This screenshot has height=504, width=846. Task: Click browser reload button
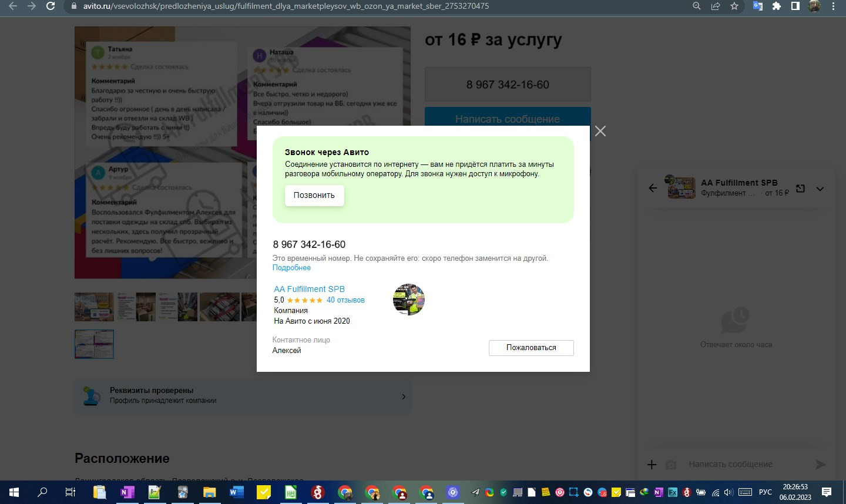[51, 6]
